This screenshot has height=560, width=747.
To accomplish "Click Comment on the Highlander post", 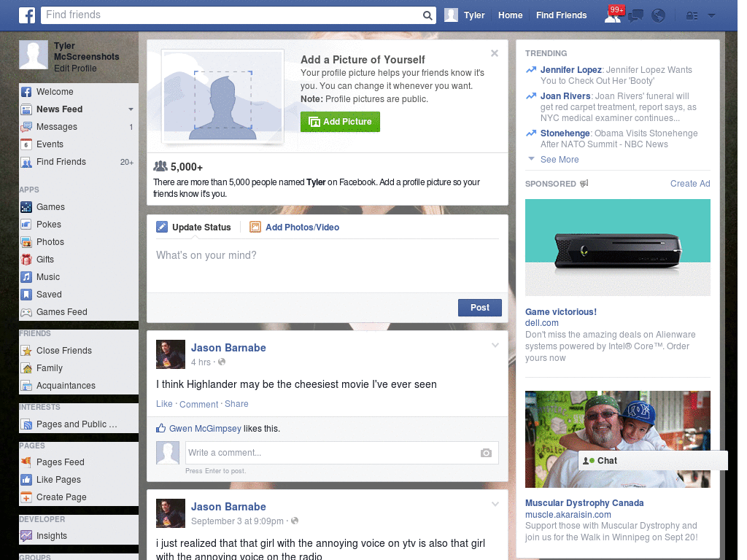I will 198,404.
